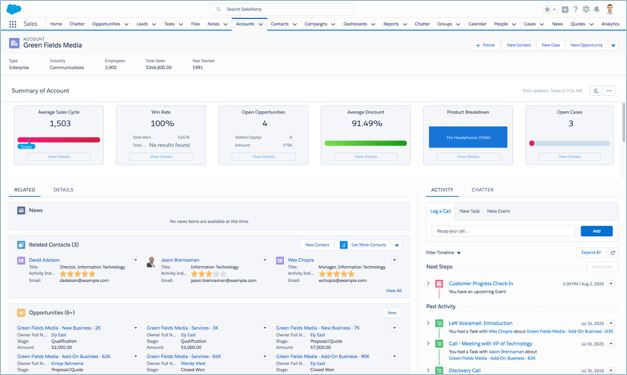Open the Favorites list dropdown arrow

pos(554,9)
